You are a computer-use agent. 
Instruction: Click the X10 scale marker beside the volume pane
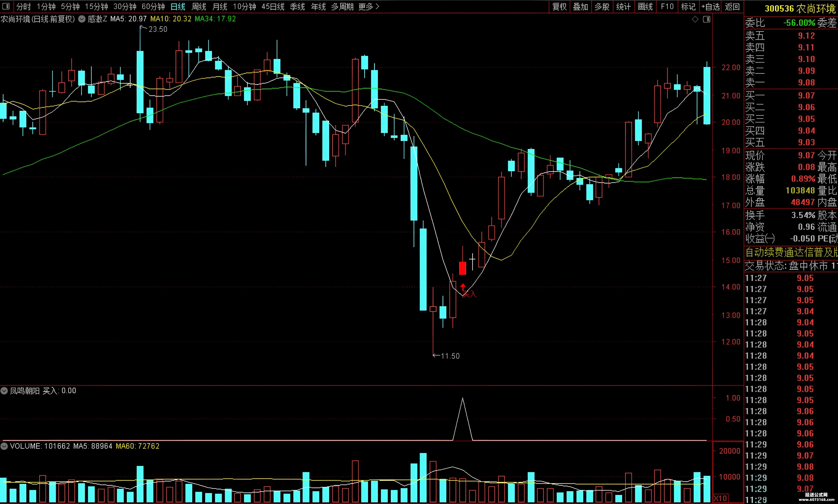(x=720, y=499)
